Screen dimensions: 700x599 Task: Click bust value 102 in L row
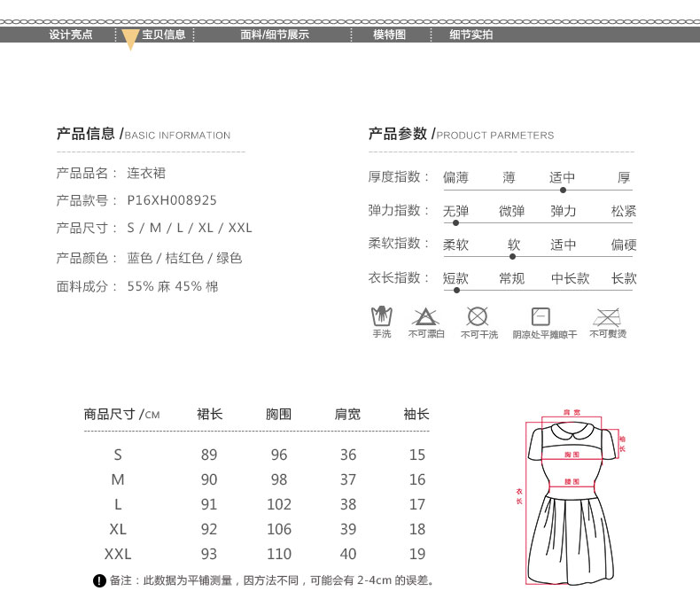(279, 504)
